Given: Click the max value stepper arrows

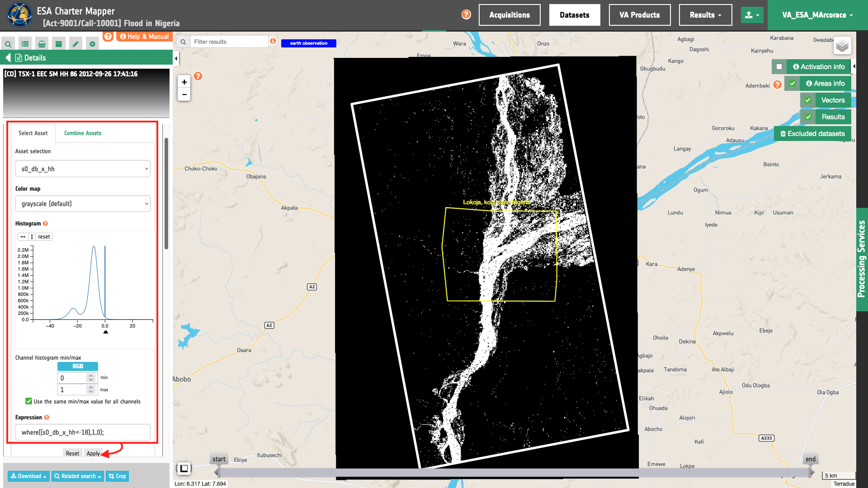Looking at the screenshot, I should pyautogui.click(x=91, y=389).
